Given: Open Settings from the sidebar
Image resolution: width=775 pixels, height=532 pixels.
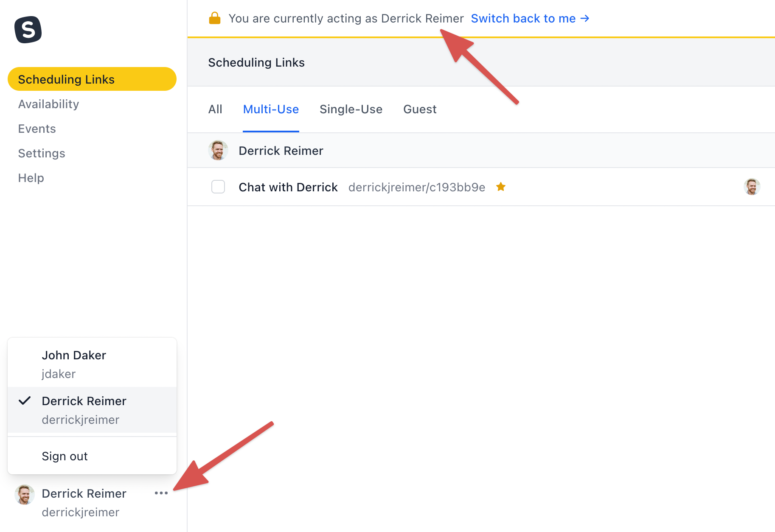Looking at the screenshot, I should [42, 153].
